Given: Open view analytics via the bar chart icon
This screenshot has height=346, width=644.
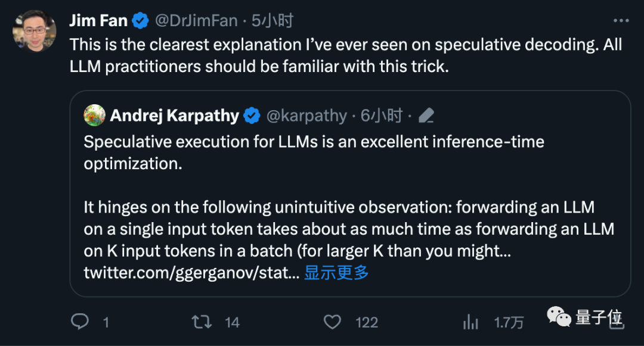Looking at the screenshot, I should [x=470, y=322].
